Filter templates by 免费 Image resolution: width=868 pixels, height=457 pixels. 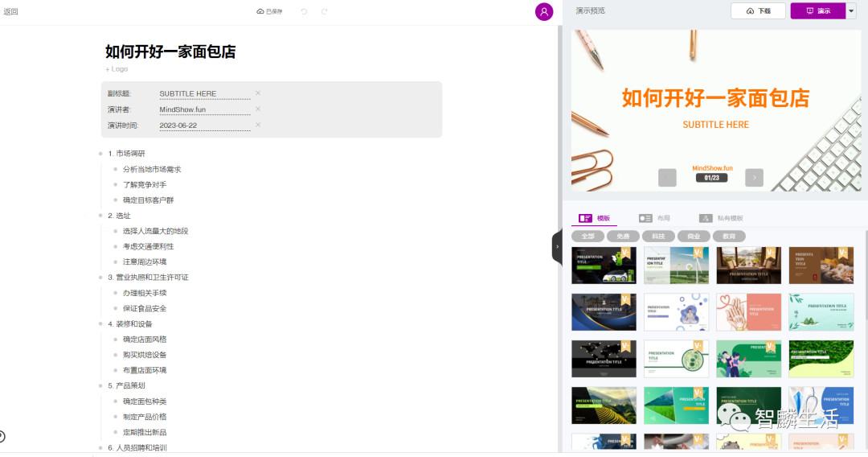(624, 236)
